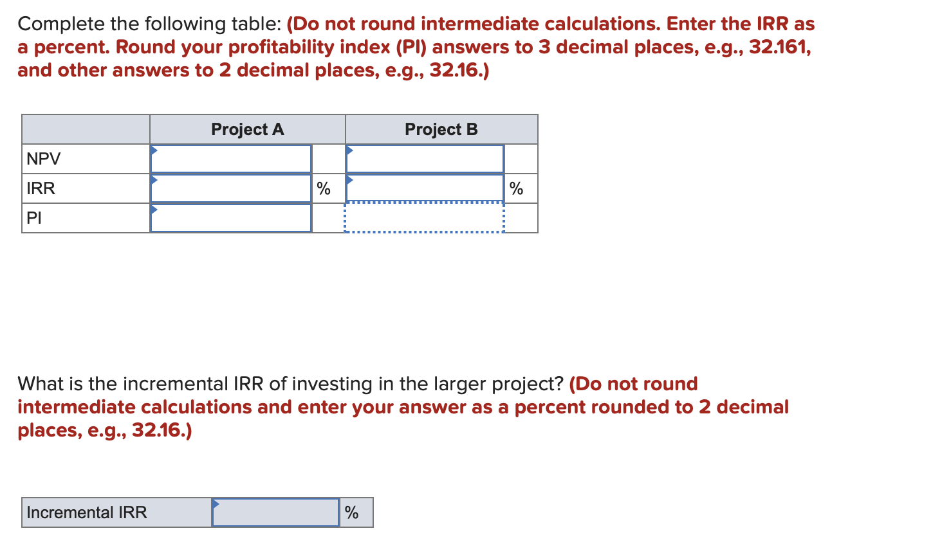Click the Incremental IRR label cell
The image size is (942, 560).
pos(86,512)
